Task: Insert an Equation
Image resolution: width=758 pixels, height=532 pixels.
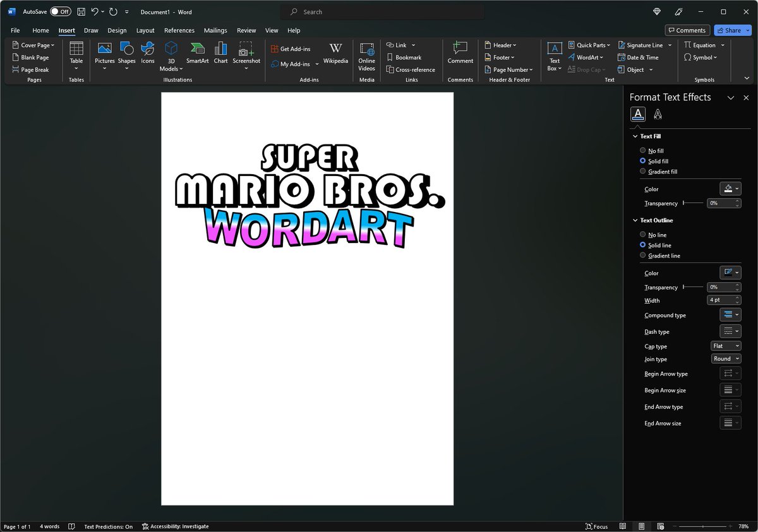Action: [x=704, y=45]
